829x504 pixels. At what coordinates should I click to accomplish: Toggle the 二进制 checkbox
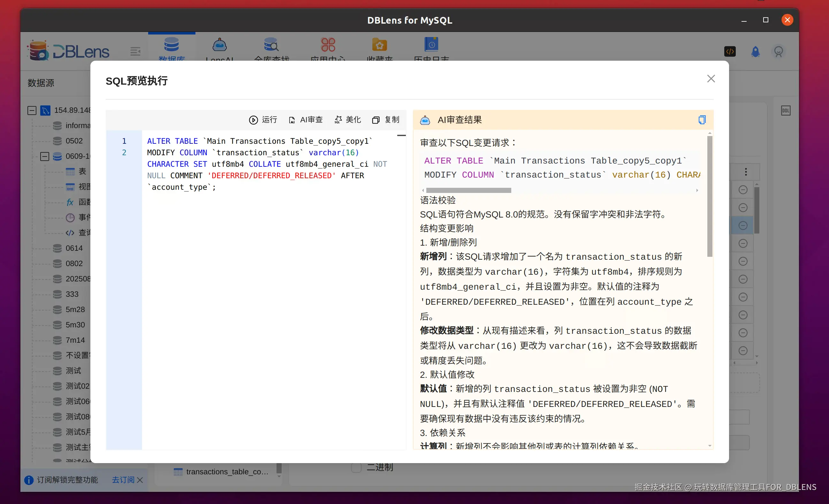(356, 468)
